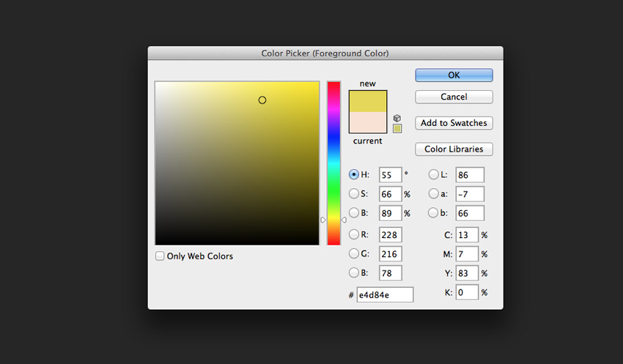Click the hex color input field
This screenshot has height=364, width=623.
point(385,294)
